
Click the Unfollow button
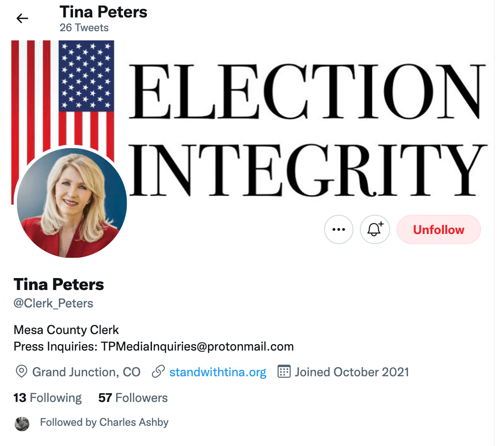[439, 229]
